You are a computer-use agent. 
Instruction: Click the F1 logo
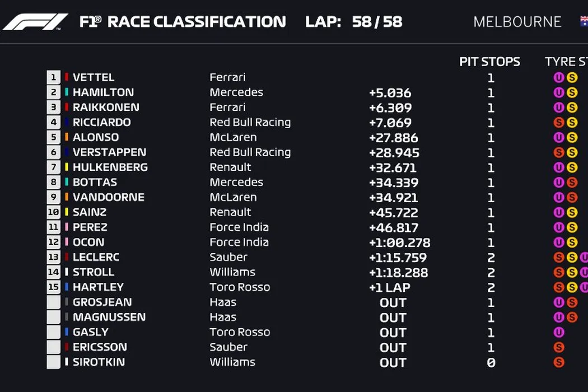[x=35, y=22]
